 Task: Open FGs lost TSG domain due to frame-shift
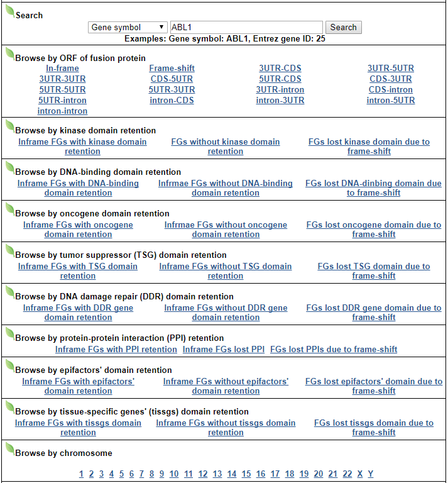click(x=374, y=271)
